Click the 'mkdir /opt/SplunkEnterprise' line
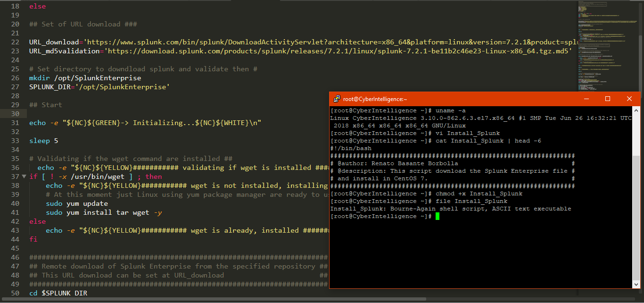 pyautogui.click(x=85, y=78)
